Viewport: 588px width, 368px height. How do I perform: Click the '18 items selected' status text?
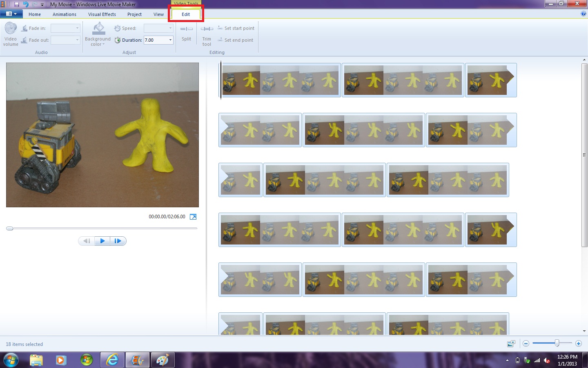pyautogui.click(x=24, y=344)
